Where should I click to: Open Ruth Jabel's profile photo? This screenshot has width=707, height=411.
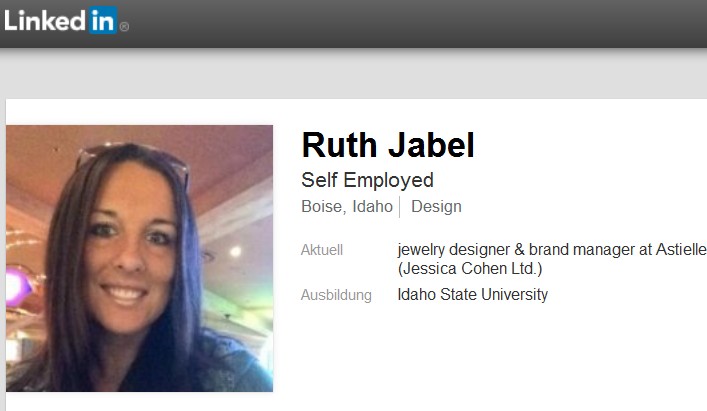point(139,258)
